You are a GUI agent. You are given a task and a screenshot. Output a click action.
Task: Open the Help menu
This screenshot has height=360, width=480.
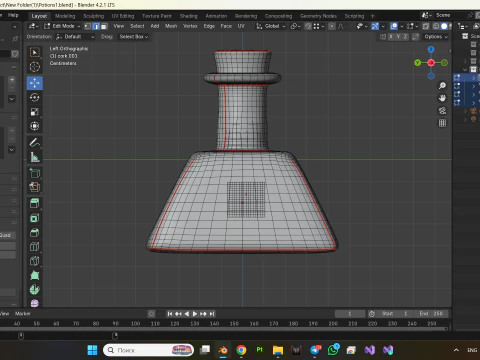pos(13,15)
